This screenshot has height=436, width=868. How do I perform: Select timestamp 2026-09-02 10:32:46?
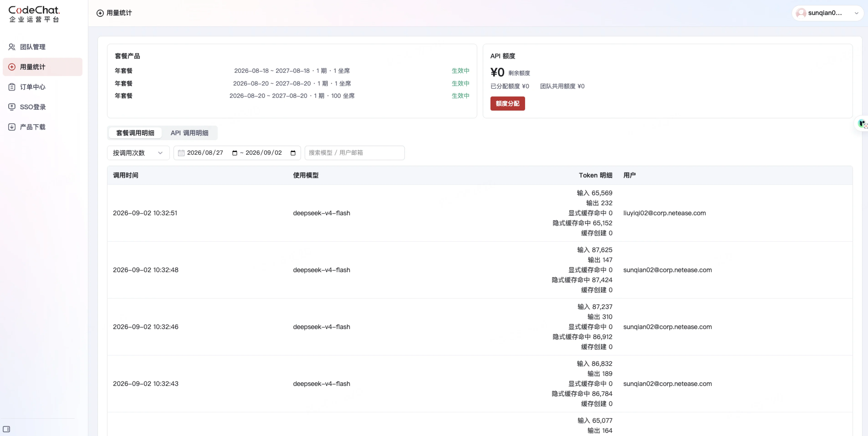(x=146, y=327)
